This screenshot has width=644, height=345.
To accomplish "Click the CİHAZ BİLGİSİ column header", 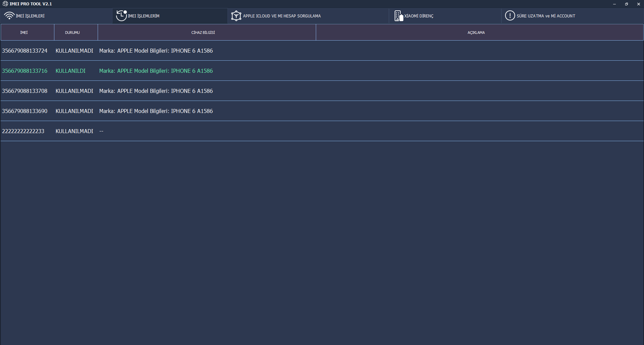I will click(207, 33).
